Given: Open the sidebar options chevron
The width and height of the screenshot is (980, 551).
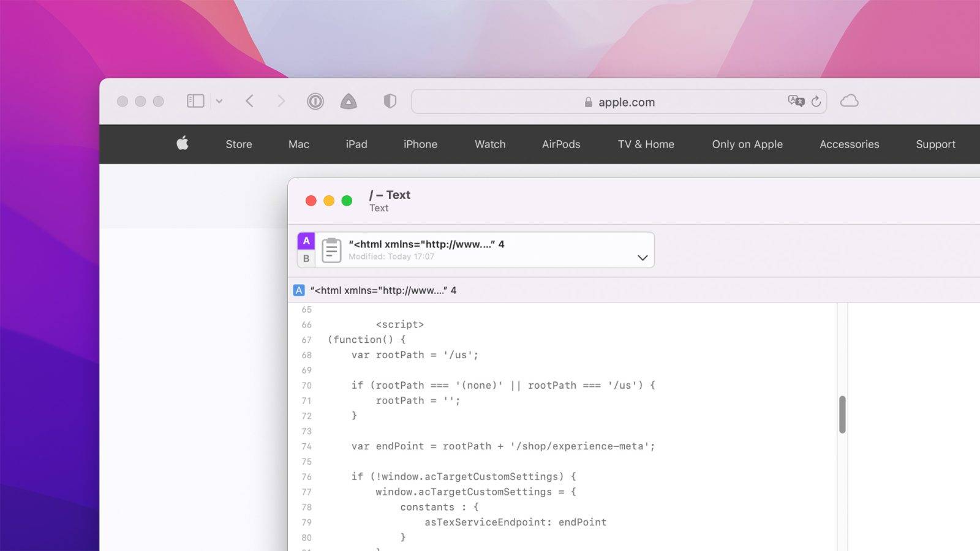Looking at the screenshot, I should click(219, 101).
